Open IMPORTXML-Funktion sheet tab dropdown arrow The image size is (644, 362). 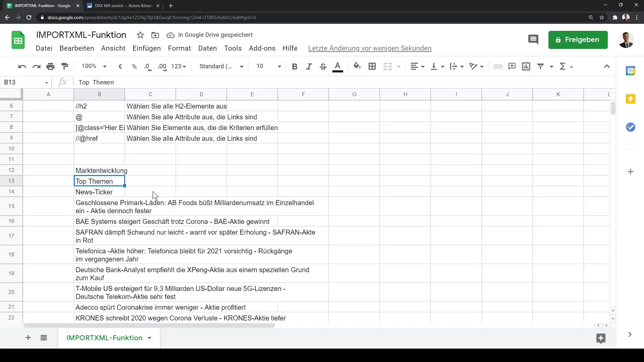pos(150,338)
